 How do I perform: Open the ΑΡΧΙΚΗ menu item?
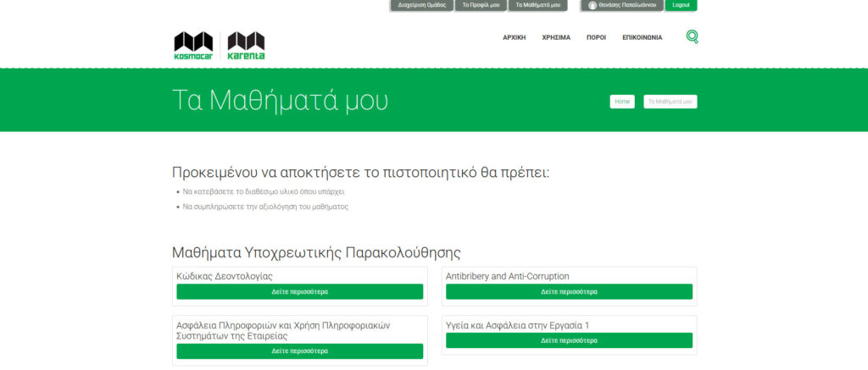514,37
